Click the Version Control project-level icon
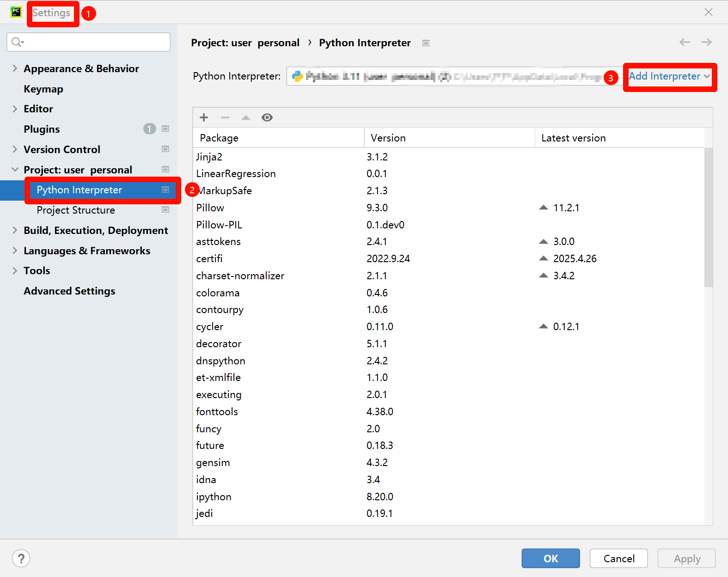728x577 pixels. coord(165,149)
